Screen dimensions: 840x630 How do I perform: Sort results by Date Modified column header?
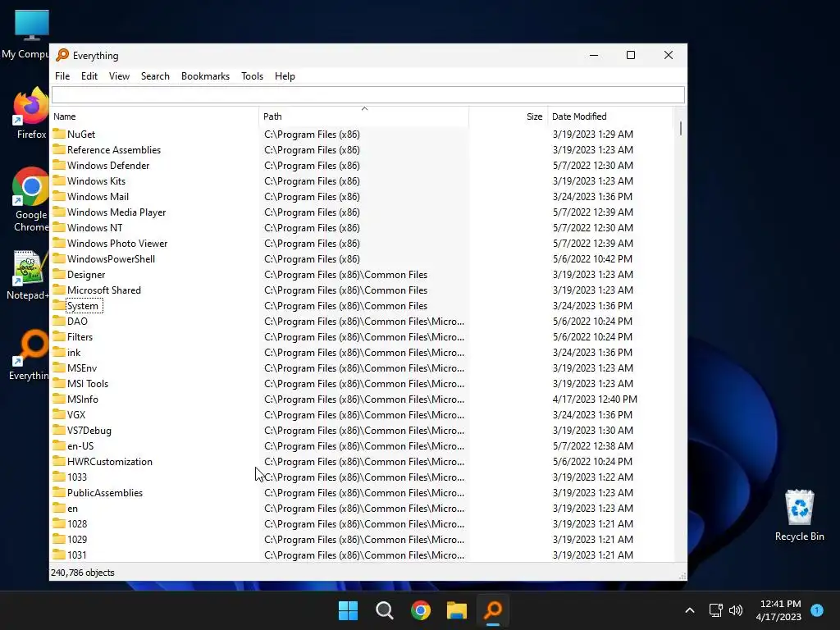609,116
